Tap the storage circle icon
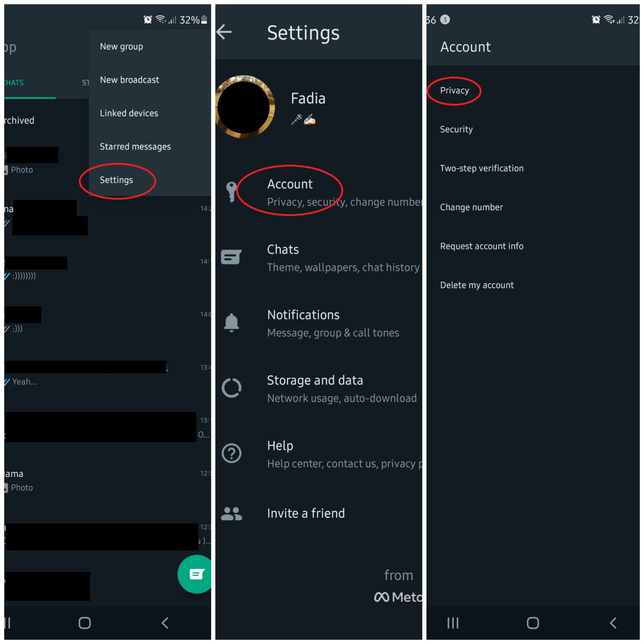This screenshot has height=644, width=644. (x=231, y=388)
